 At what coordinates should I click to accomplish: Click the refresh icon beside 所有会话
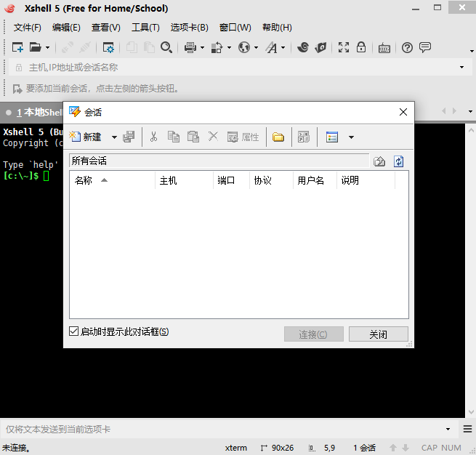(398, 161)
